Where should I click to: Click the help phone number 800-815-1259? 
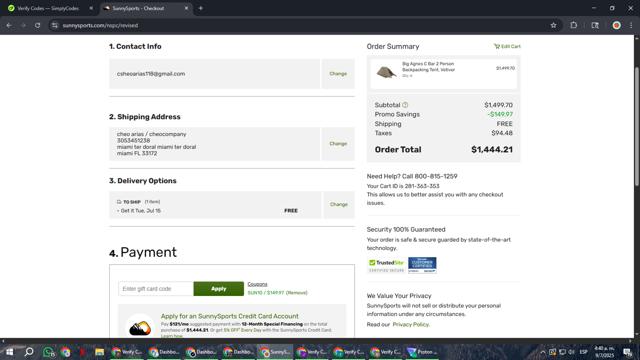(x=436, y=176)
